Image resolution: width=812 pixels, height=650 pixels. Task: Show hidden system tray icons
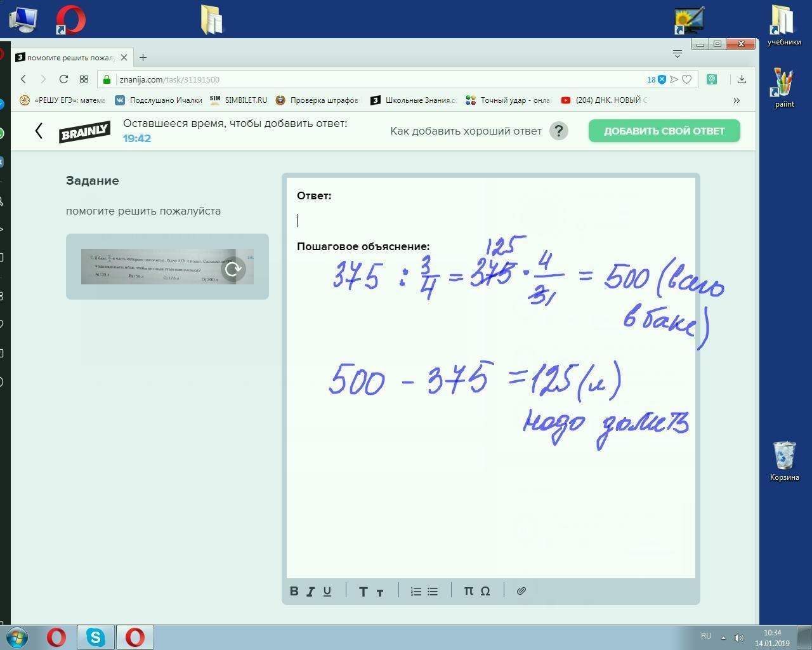723,637
